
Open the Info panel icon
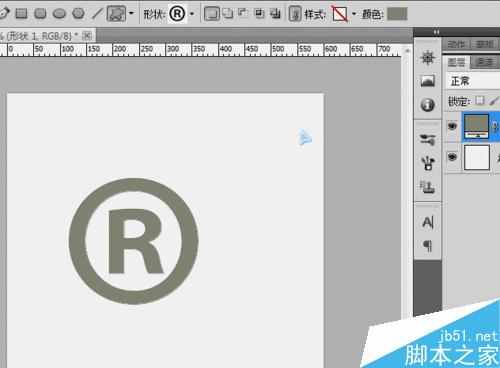tap(428, 105)
